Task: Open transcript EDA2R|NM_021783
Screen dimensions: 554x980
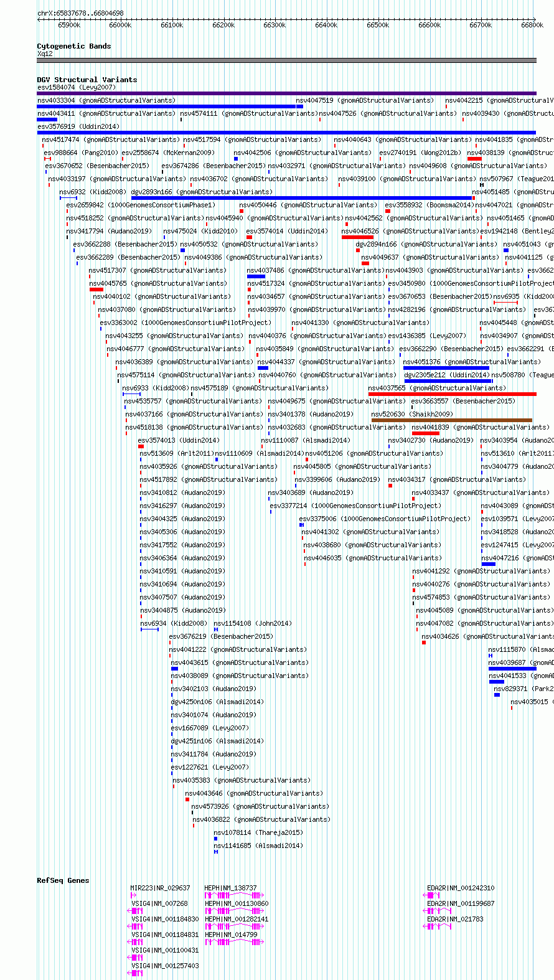Action: (455, 919)
